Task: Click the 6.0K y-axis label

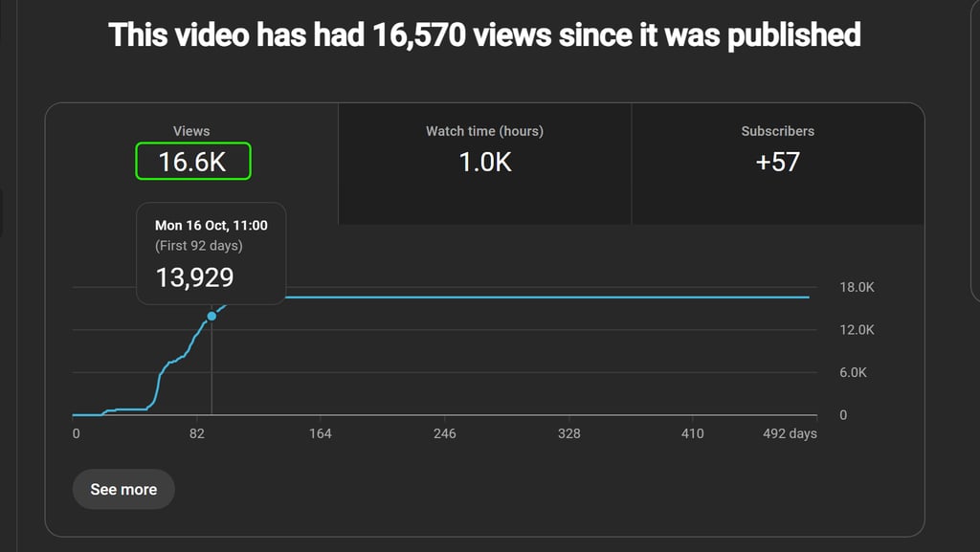Action: coord(853,372)
